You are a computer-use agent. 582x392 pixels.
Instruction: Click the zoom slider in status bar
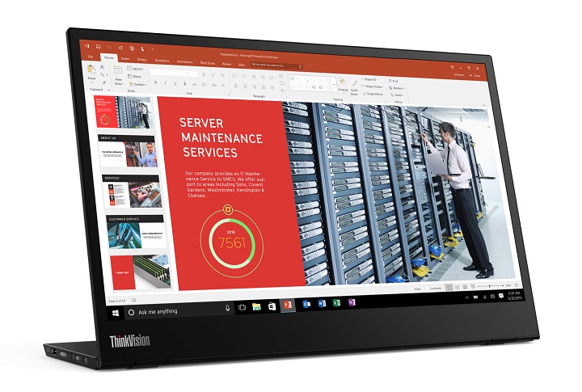pos(491,286)
